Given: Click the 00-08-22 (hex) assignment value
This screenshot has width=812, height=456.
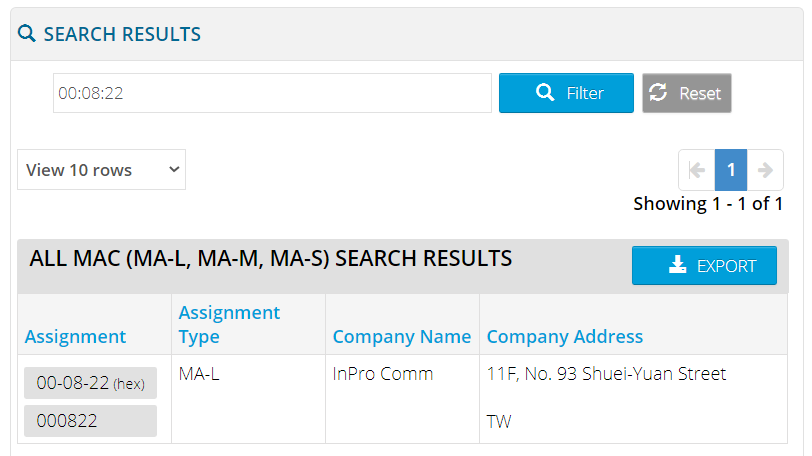Looking at the screenshot, I should point(90,383).
